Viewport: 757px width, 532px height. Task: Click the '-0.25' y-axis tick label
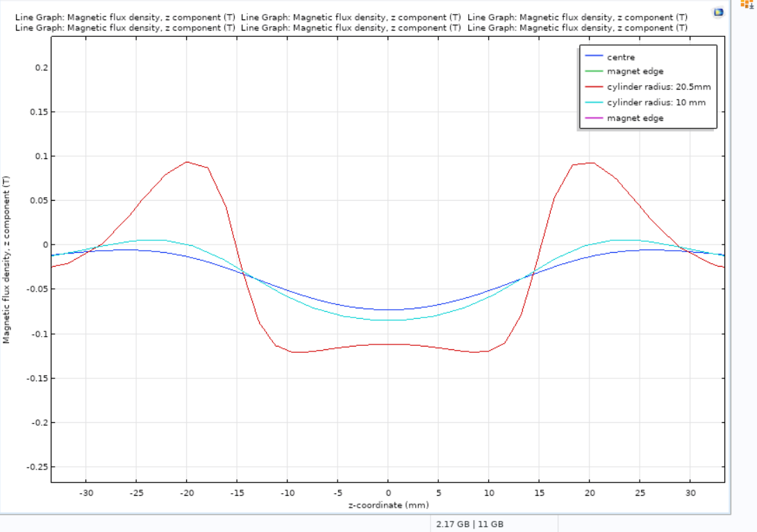38,467
